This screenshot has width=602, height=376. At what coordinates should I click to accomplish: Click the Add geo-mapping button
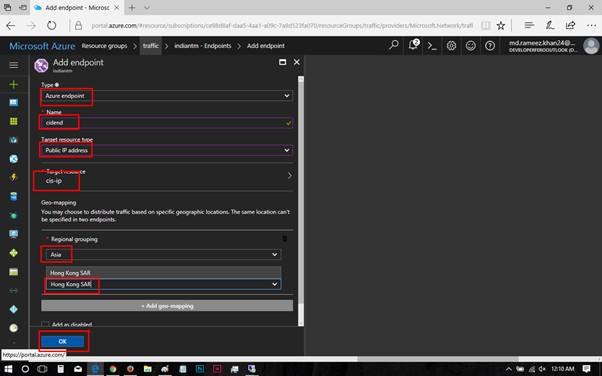point(167,306)
